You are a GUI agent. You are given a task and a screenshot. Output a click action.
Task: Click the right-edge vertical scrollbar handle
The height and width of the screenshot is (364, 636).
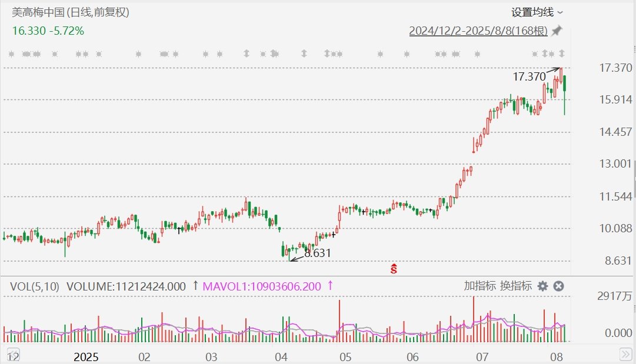point(635,178)
